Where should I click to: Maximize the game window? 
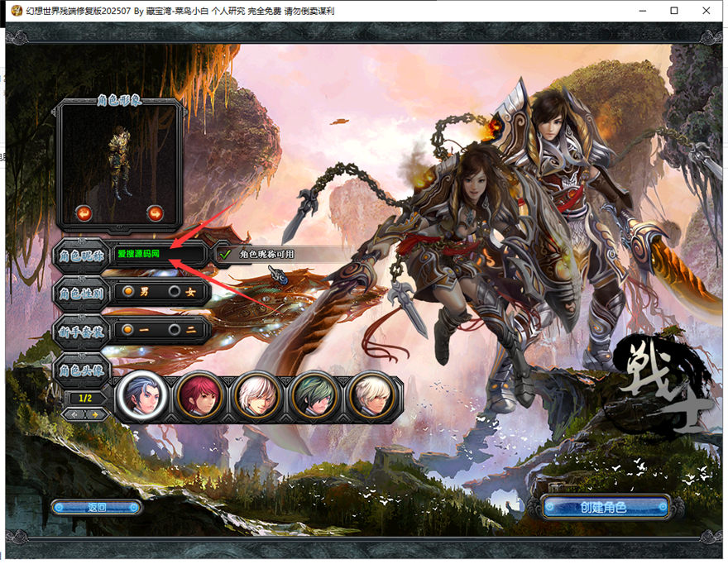click(674, 10)
